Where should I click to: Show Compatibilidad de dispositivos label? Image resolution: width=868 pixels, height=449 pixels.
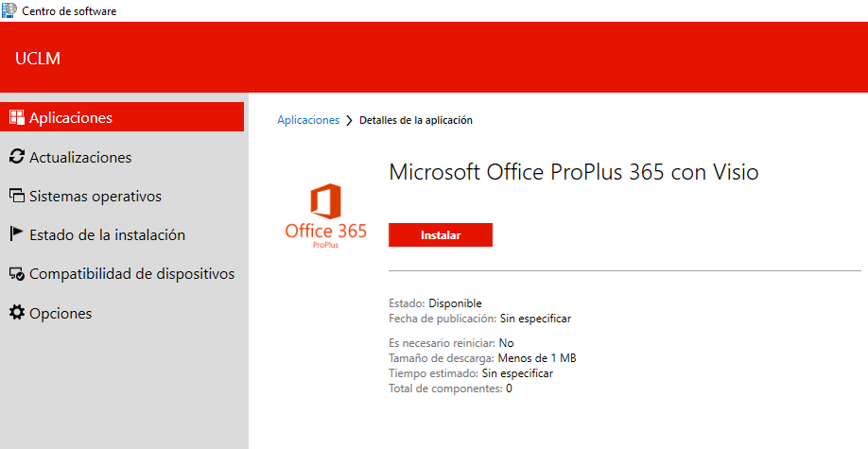pyautogui.click(x=131, y=274)
